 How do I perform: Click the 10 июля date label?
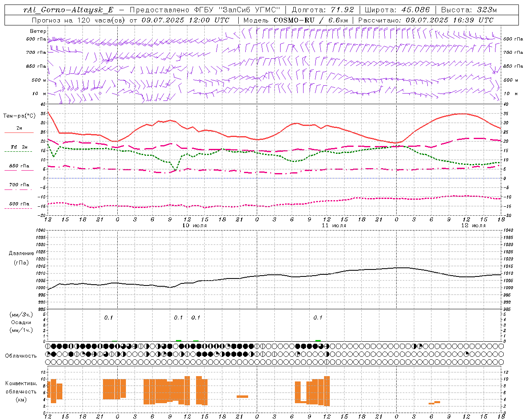194,226
